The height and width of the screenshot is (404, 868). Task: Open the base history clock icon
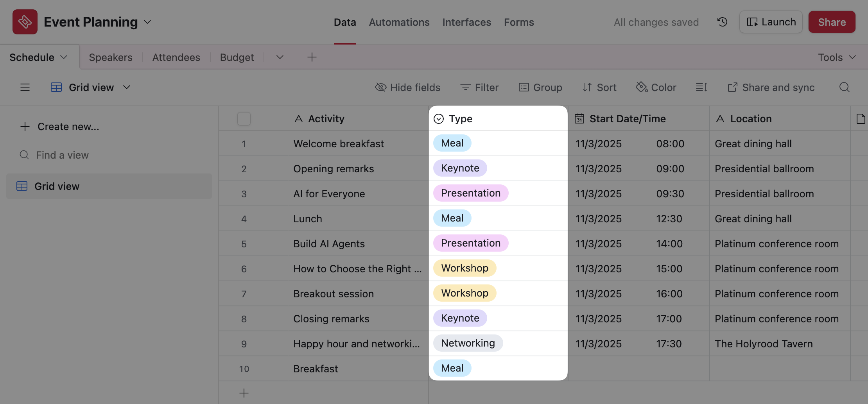click(x=722, y=22)
